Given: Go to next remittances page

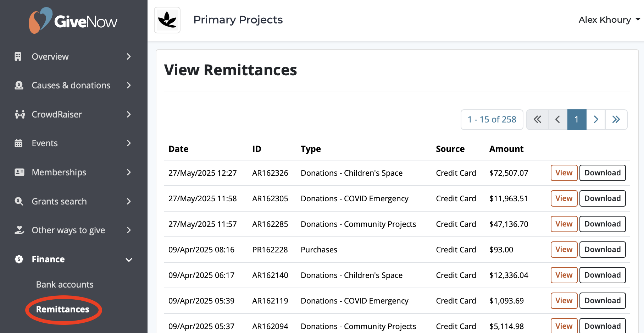Looking at the screenshot, I should pyautogui.click(x=596, y=120).
